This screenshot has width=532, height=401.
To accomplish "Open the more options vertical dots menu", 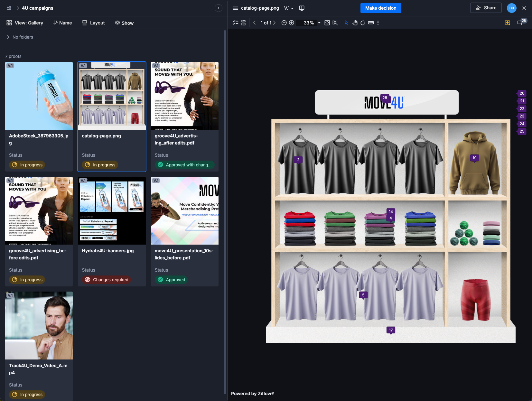I will (378, 23).
